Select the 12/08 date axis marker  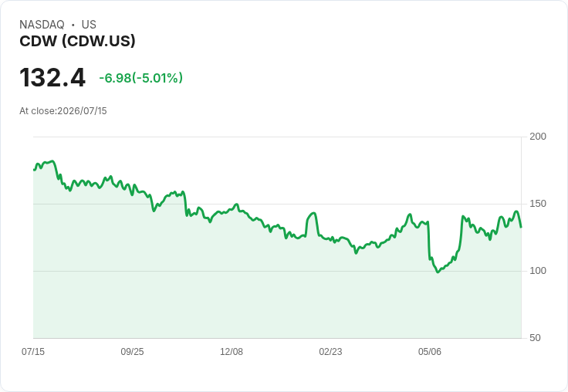coord(232,351)
